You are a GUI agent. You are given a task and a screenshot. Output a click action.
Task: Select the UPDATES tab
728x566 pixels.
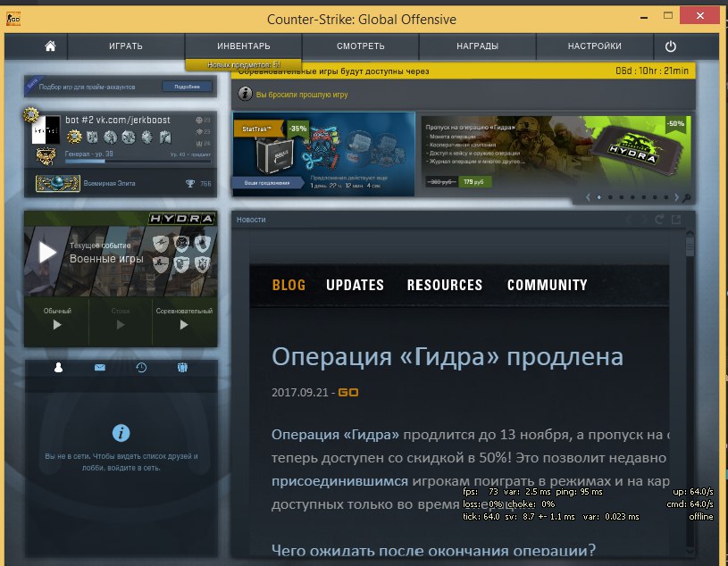(356, 285)
